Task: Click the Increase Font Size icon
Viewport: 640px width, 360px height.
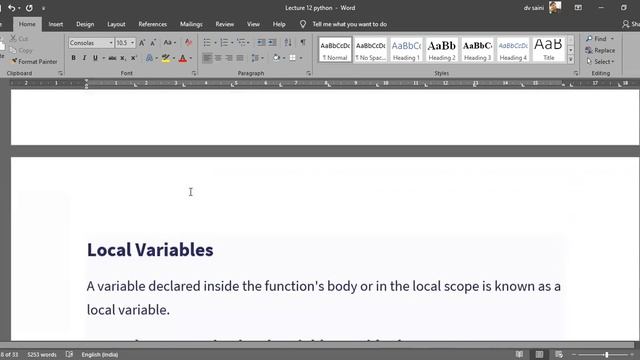Action: [142, 43]
